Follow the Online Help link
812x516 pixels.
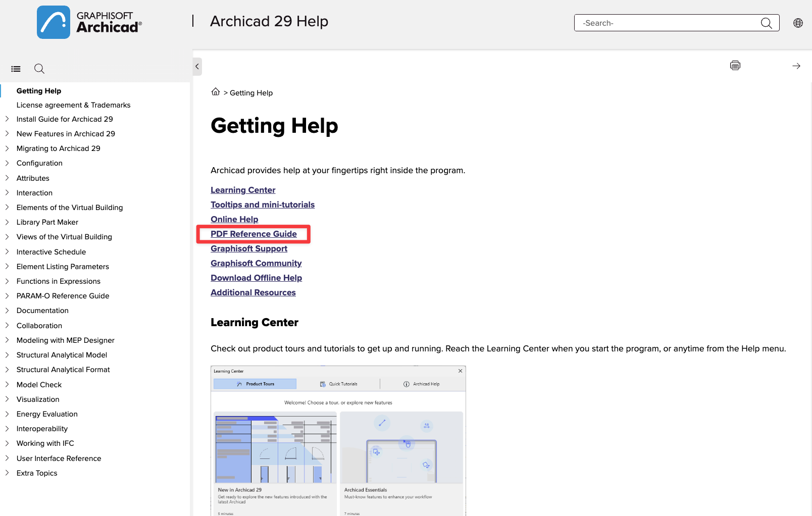(234, 219)
